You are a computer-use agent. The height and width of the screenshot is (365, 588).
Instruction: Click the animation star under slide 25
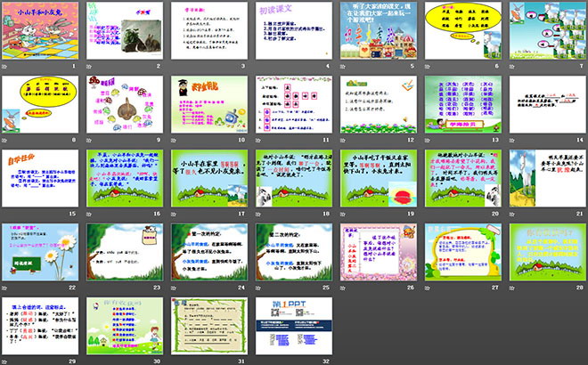click(258, 288)
